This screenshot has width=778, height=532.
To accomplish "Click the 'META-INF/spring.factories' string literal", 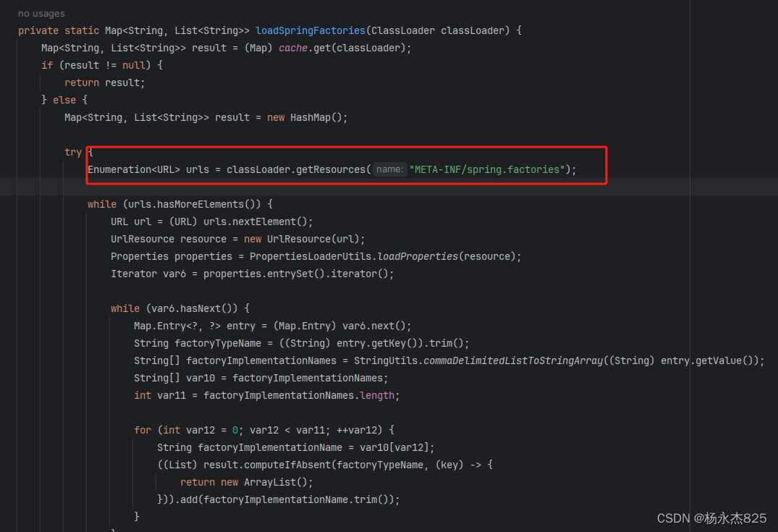I will tap(489, 169).
